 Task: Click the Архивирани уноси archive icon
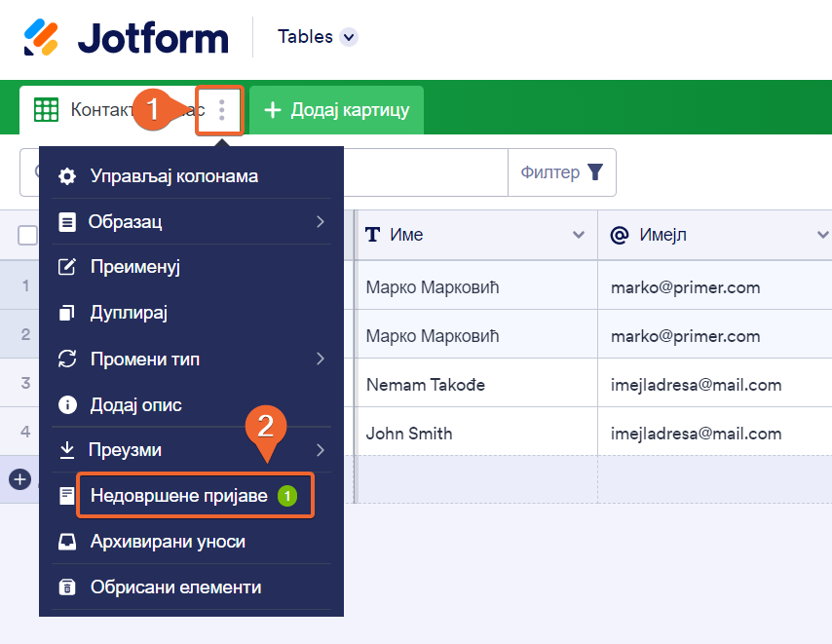(x=67, y=542)
